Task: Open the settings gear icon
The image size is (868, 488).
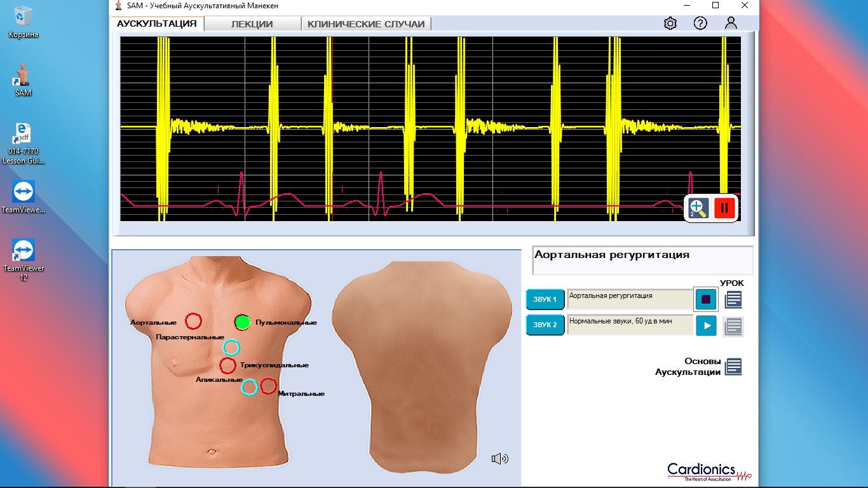Action: [x=670, y=24]
